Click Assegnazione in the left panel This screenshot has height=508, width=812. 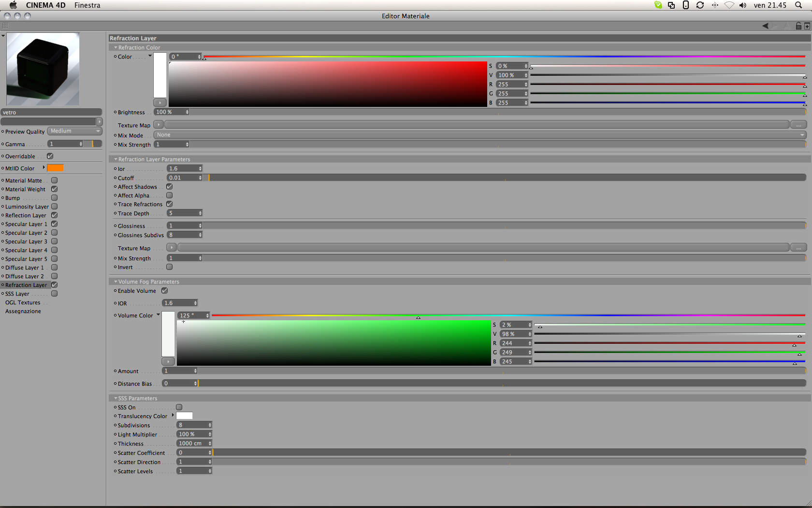[23, 311]
